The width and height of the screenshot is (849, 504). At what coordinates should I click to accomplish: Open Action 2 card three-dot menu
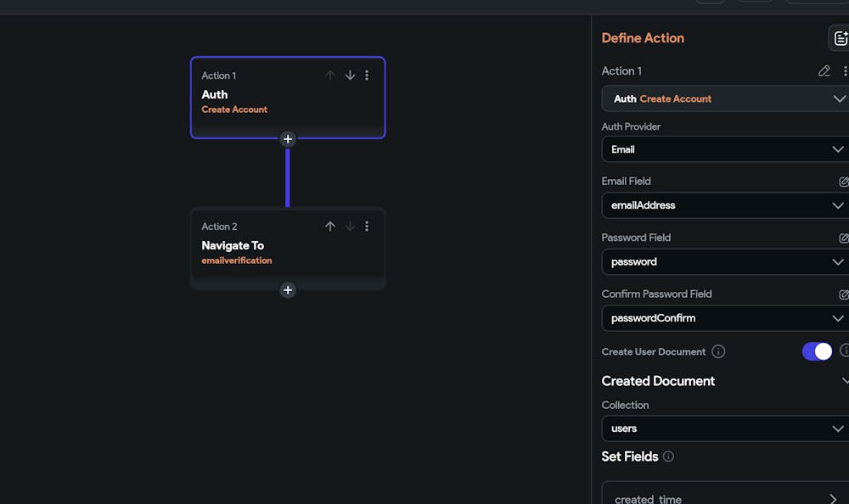(x=367, y=227)
